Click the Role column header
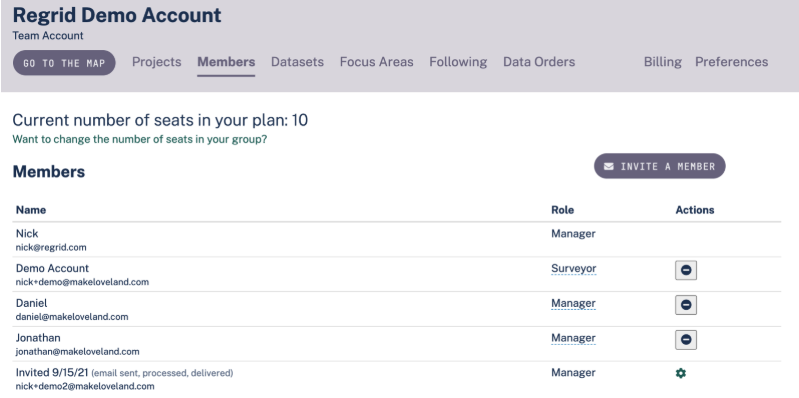Screen dimensions: 799x398 click(562, 210)
